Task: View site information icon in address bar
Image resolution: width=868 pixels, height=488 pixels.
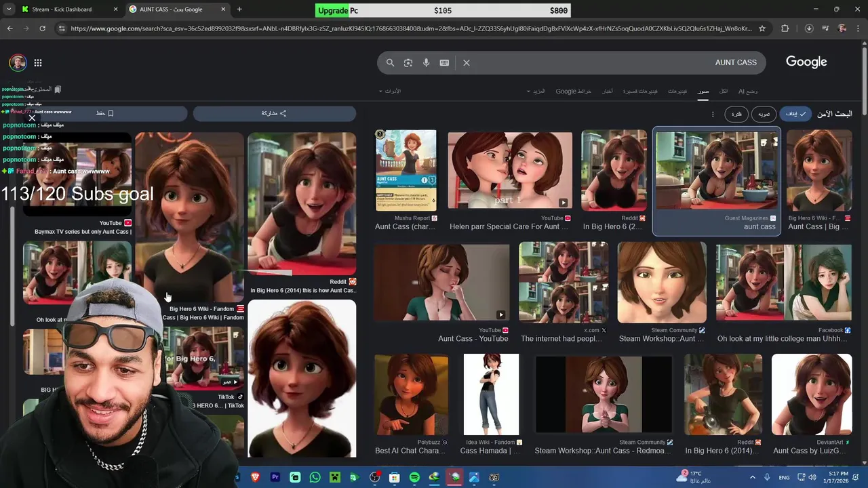Action: [62, 28]
